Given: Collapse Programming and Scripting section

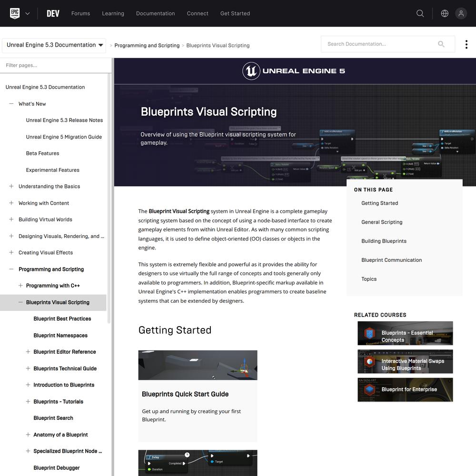Looking at the screenshot, I should click(x=11, y=269).
